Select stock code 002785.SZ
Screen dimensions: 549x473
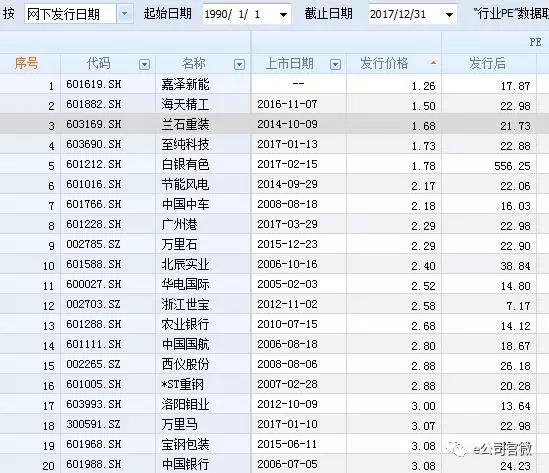93,244
